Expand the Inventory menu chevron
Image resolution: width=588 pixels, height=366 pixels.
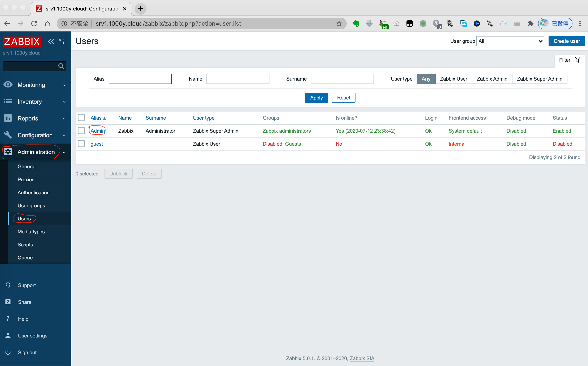[64, 102]
